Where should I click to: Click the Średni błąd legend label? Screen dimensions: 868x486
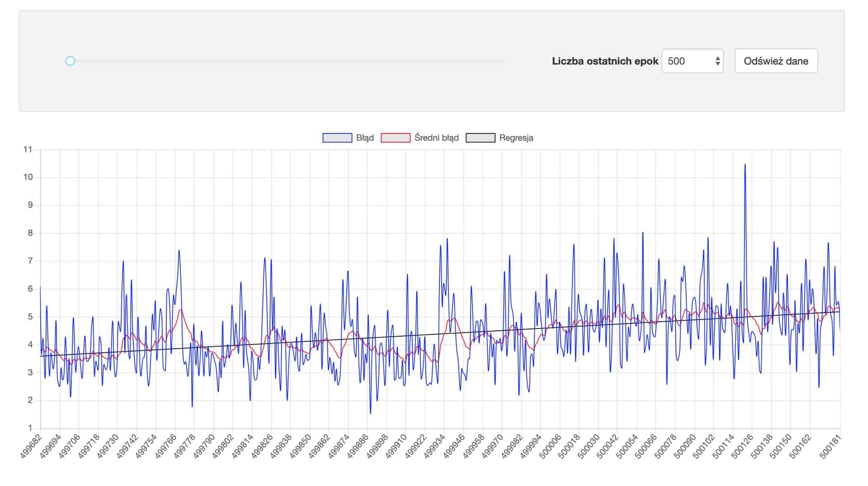(436, 138)
